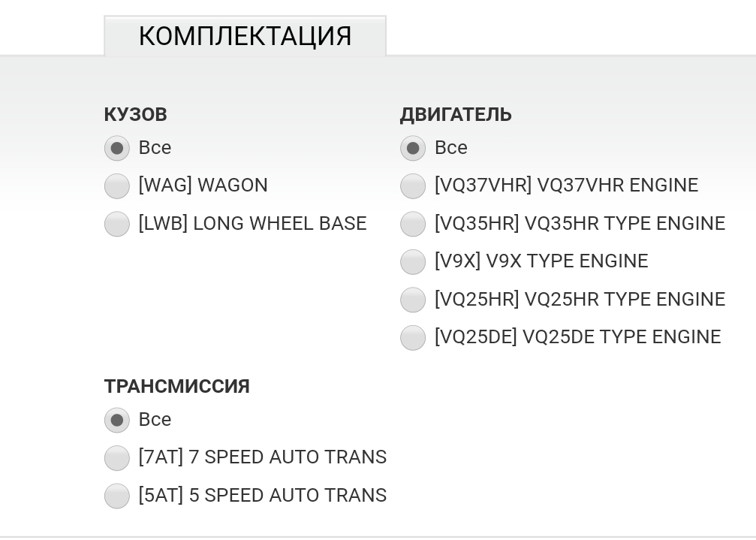Click the ТРАНСМИССИЯ section heading
The width and height of the screenshot is (756, 540).
pyautogui.click(x=177, y=387)
